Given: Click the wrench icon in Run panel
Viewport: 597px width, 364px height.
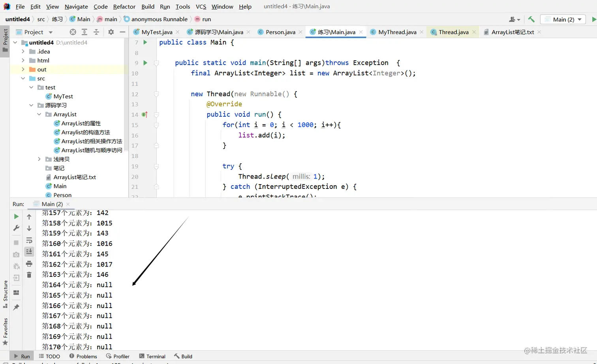Looking at the screenshot, I should (x=16, y=228).
